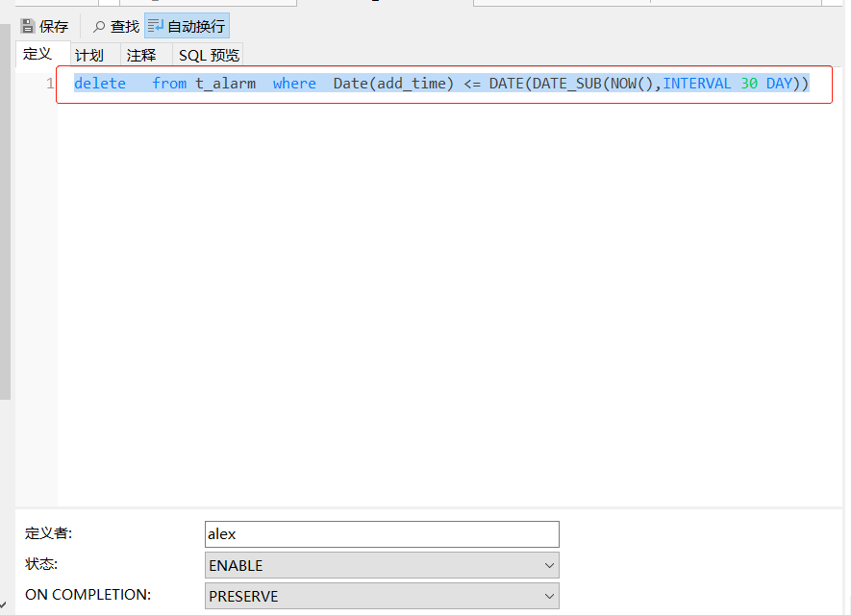Viewport: 851px width, 616px height.
Task: Click the 保存 (Save) floppy disk icon
Action: pyautogui.click(x=28, y=26)
